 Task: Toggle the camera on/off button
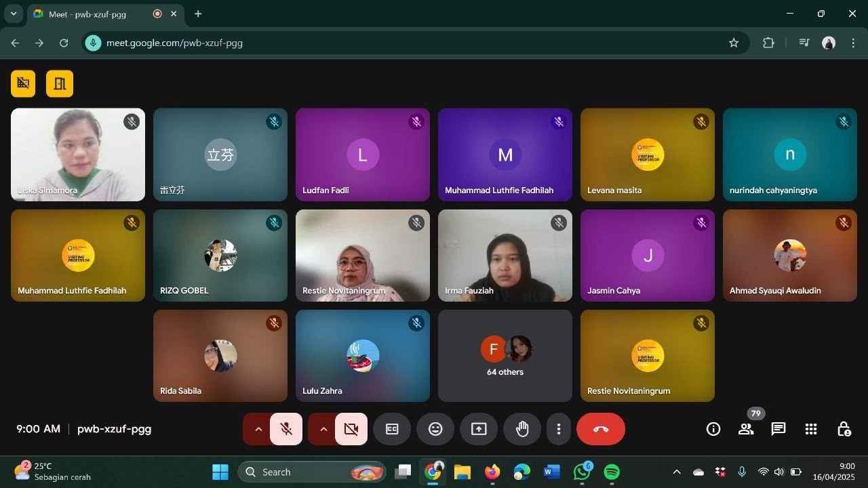(351, 429)
